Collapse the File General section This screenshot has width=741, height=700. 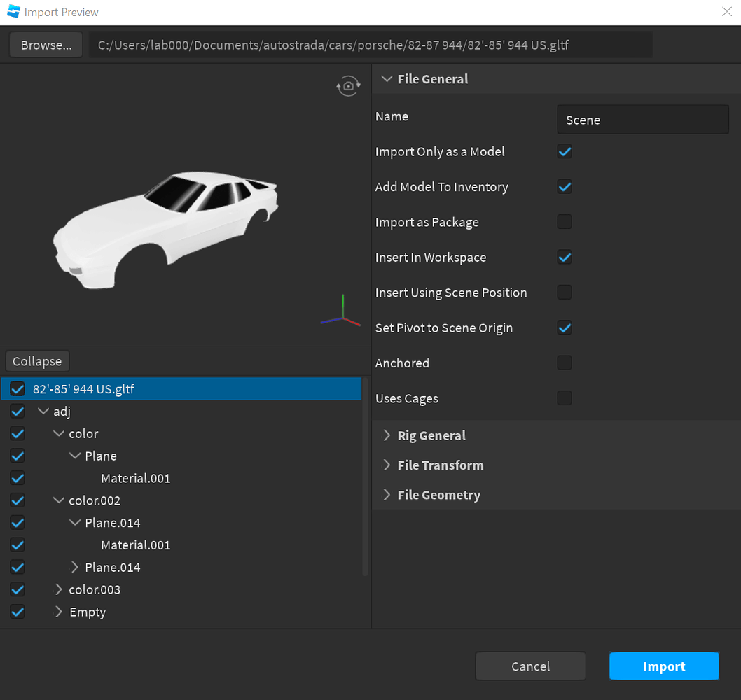click(387, 78)
